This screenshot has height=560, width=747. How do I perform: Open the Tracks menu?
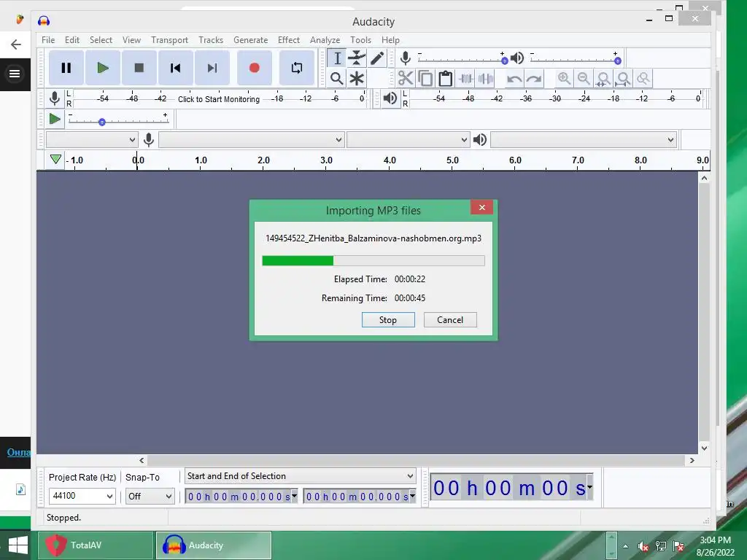211,40
